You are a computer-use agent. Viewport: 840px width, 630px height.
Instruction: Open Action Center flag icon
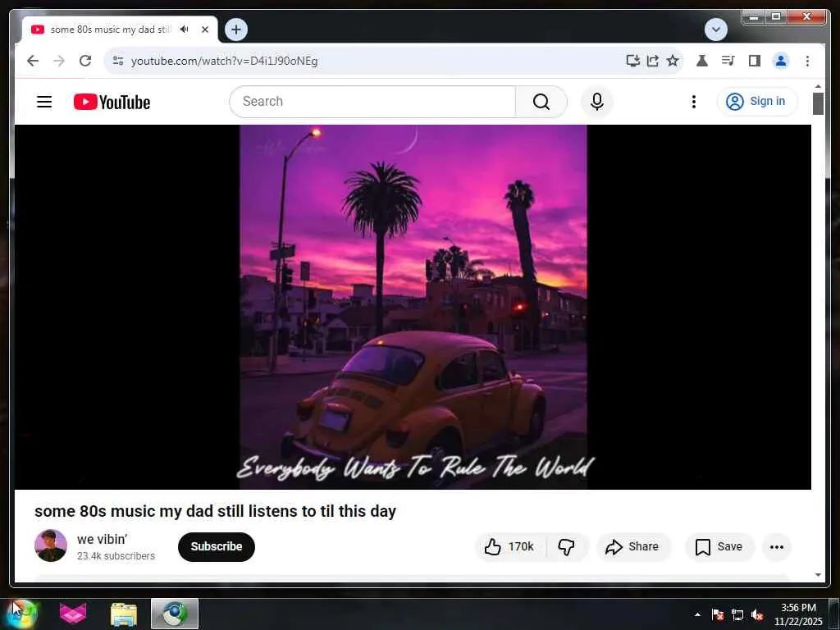[x=718, y=614]
